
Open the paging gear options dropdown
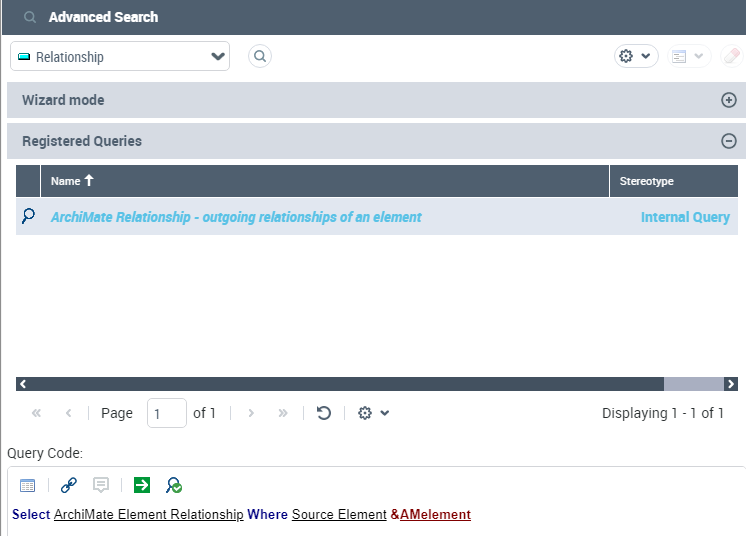coord(373,413)
